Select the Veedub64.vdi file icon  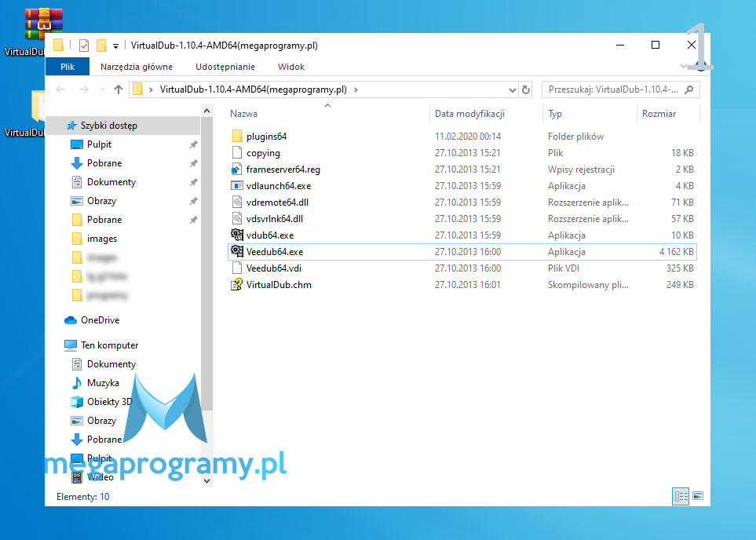[237, 268]
